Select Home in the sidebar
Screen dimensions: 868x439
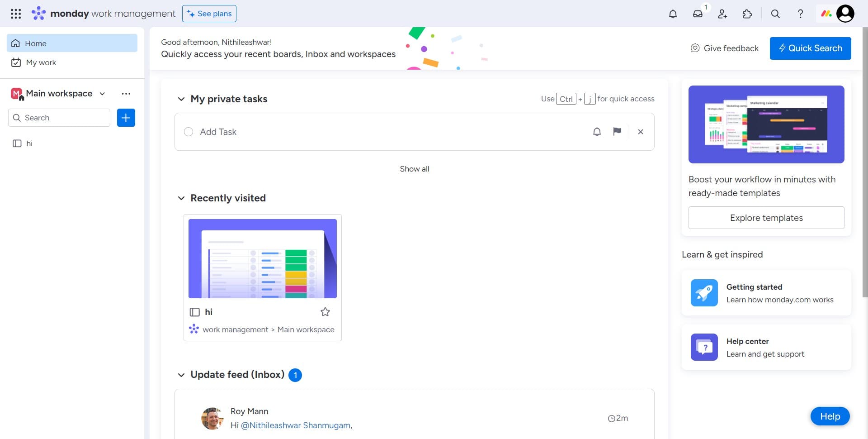(x=37, y=43)
